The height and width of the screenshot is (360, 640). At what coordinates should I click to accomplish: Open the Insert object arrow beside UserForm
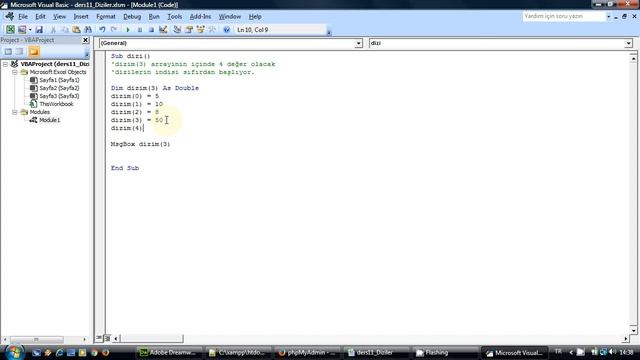click(x=30, y=29)
